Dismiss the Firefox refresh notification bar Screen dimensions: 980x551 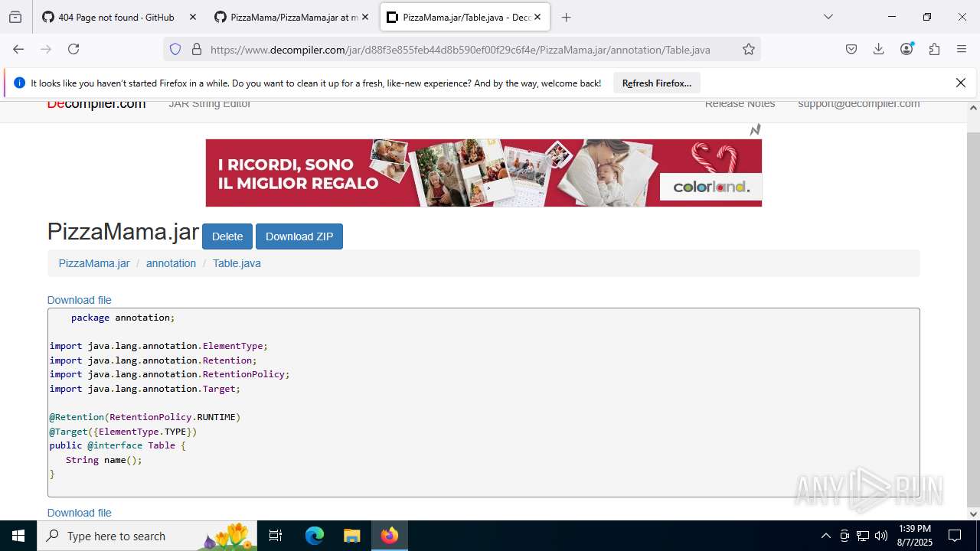point(961,83)
